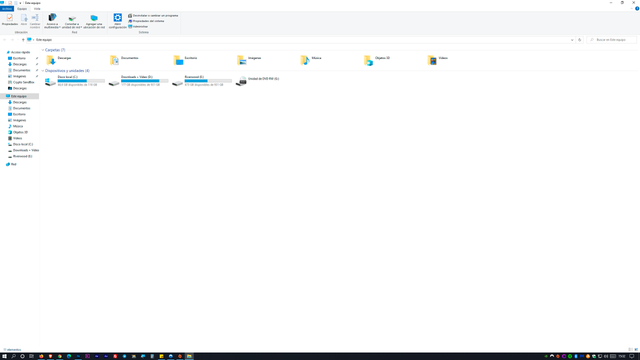Click Agregar una ubicación de red
The width and height of the screenshot is (640, 360).
pyautogui.click(x=94, y=21)
